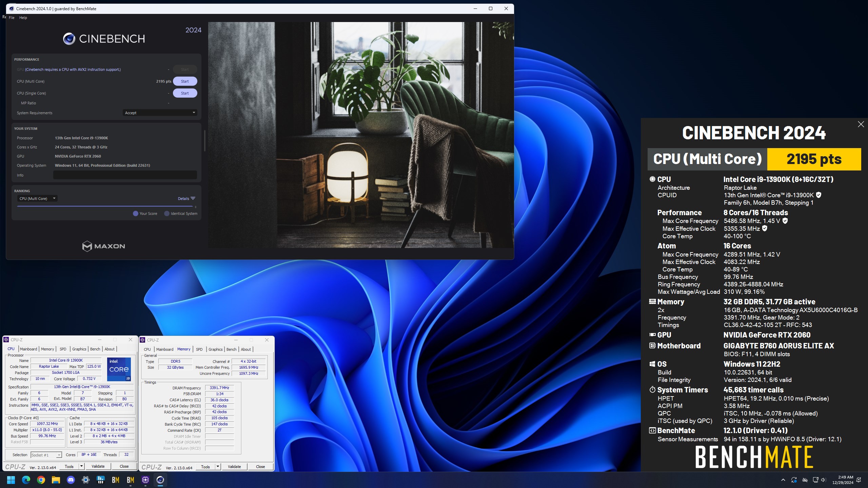This screenshot has height=488, width=868.
Task: Click the Cinebench left panel scrollbar
Action: pos(204,141)
